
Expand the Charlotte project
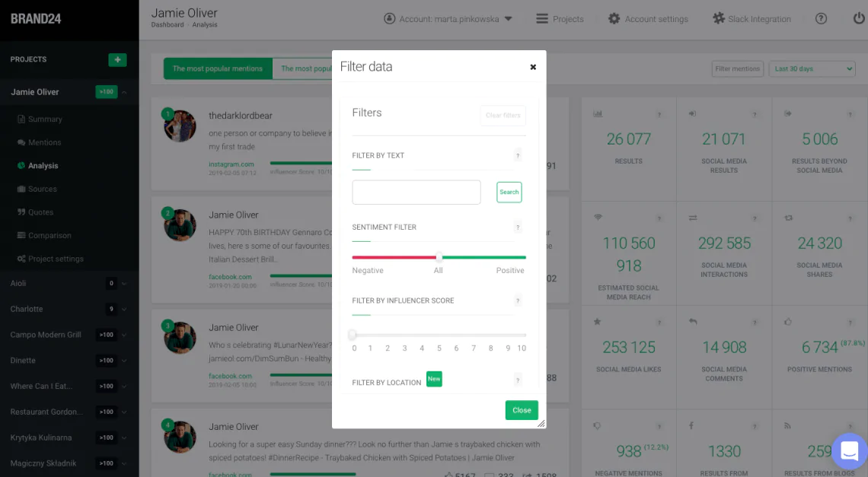(x=124, y=310)
